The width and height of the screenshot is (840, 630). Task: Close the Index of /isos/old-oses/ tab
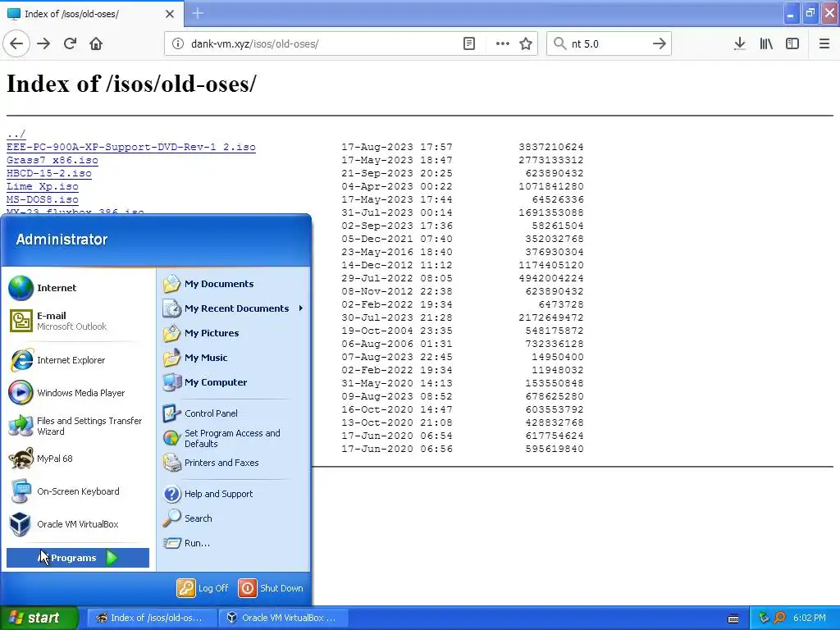click(x=170, y=14)
